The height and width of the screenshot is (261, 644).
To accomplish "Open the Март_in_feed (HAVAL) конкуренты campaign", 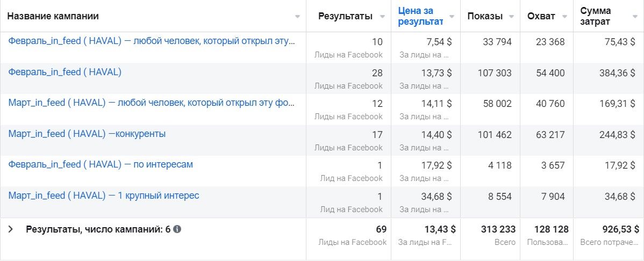I will pos(87,134).
